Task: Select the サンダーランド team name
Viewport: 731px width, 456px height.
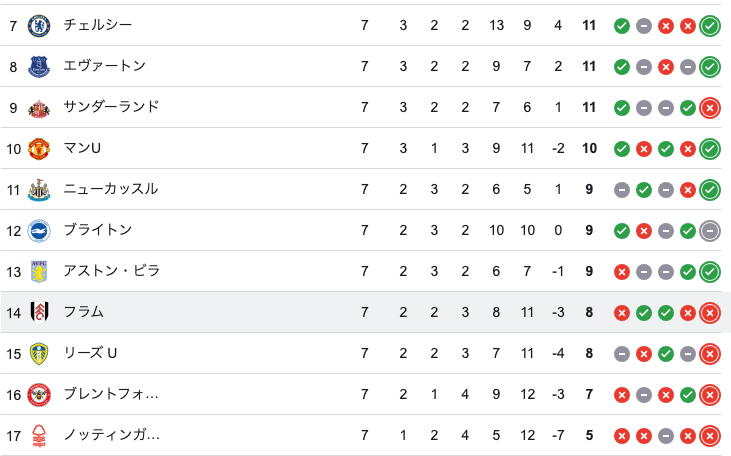Action: click(111, 107)
